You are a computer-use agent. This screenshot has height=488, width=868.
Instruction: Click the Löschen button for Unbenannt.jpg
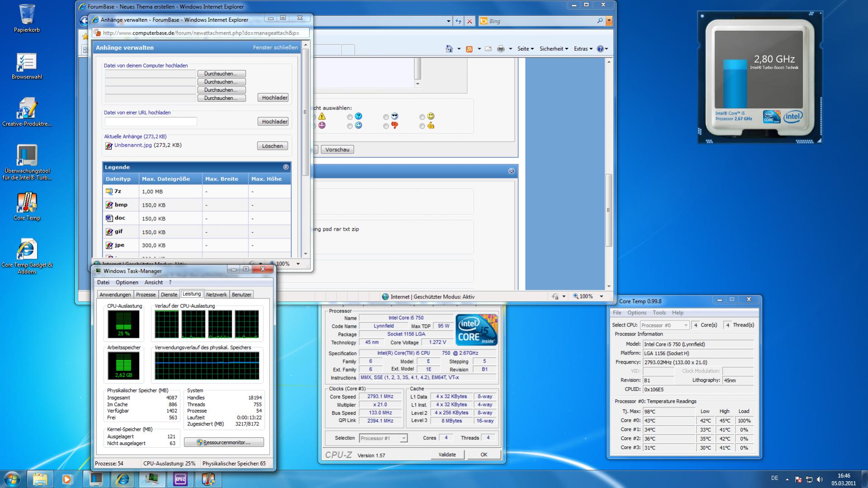(272, 146)
